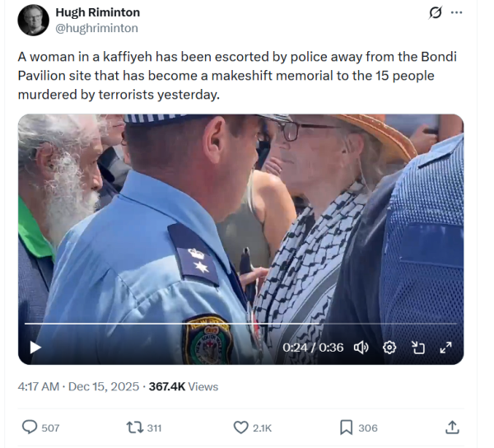Open the reply comment icon
494x448 pixels.
tap(30, 427)
